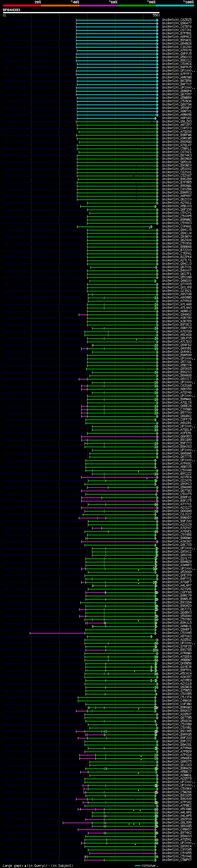Image resolution: width=197 pixels, height=868 pixels.
Task: Click the magenta alignment bar for UniRef100_Q6K9D3
Action: [x=119, y=437]
